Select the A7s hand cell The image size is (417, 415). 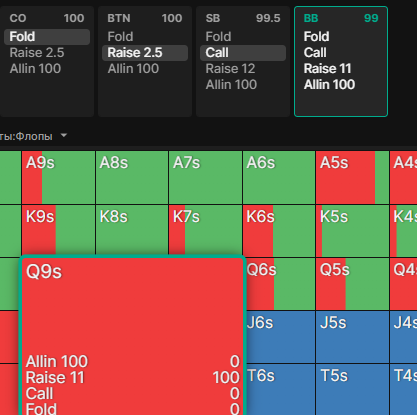206,177
